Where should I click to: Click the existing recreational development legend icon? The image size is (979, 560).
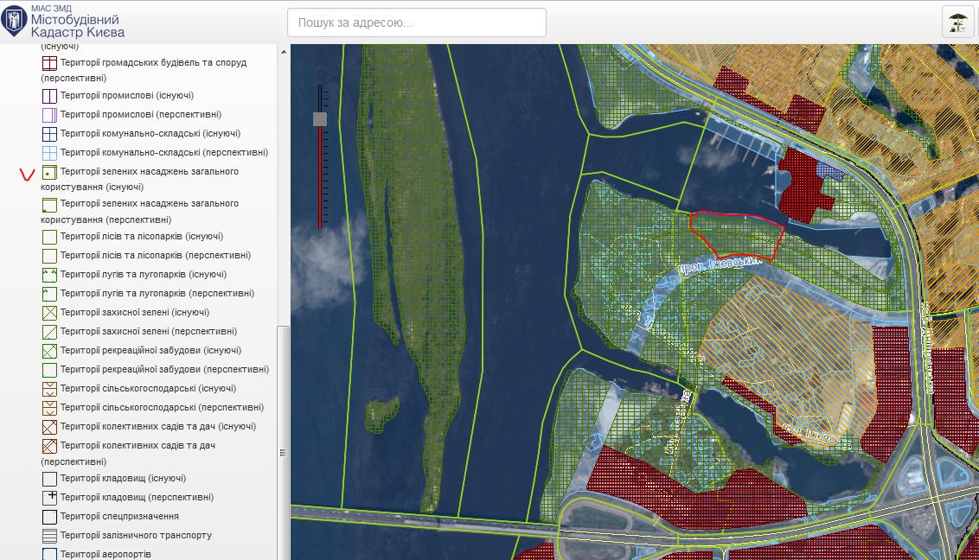[x=49, y=351]
